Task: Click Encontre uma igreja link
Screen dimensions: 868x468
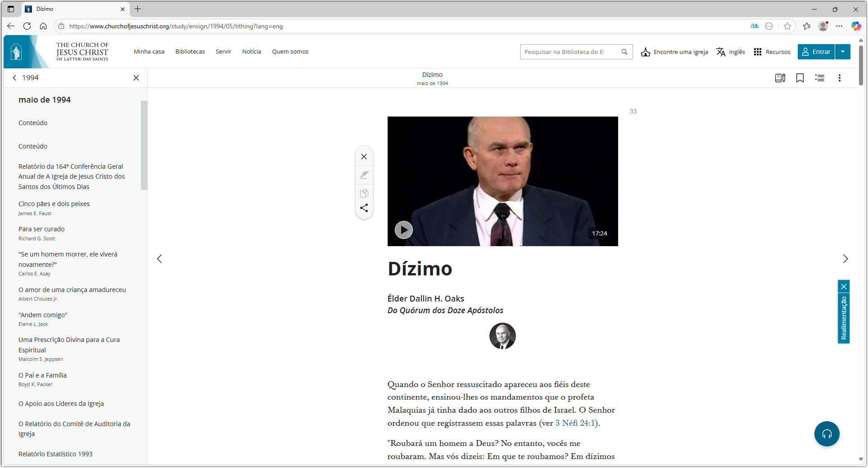Action: point(674,52)
